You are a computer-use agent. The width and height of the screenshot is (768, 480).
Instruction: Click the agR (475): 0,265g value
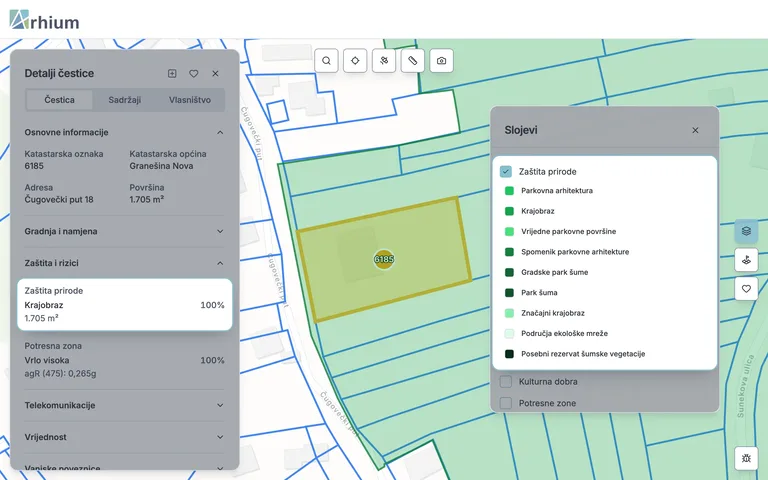(60, 374)
